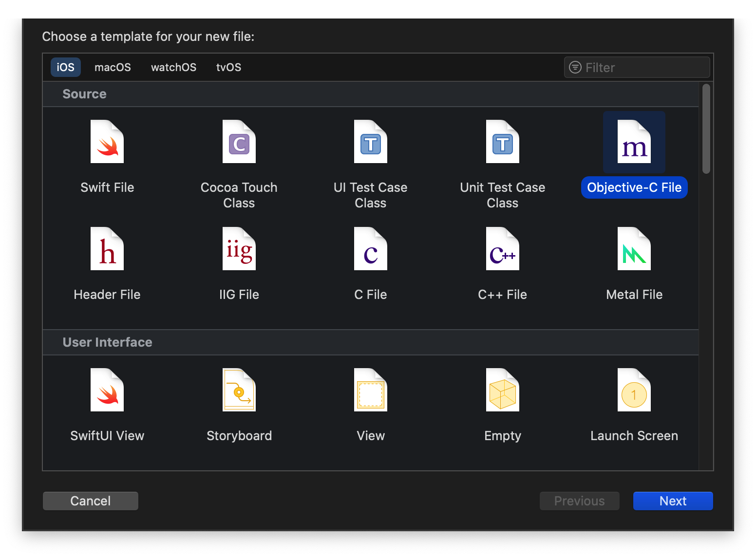Pick the Storyboard template icon

tap(239, 390)
